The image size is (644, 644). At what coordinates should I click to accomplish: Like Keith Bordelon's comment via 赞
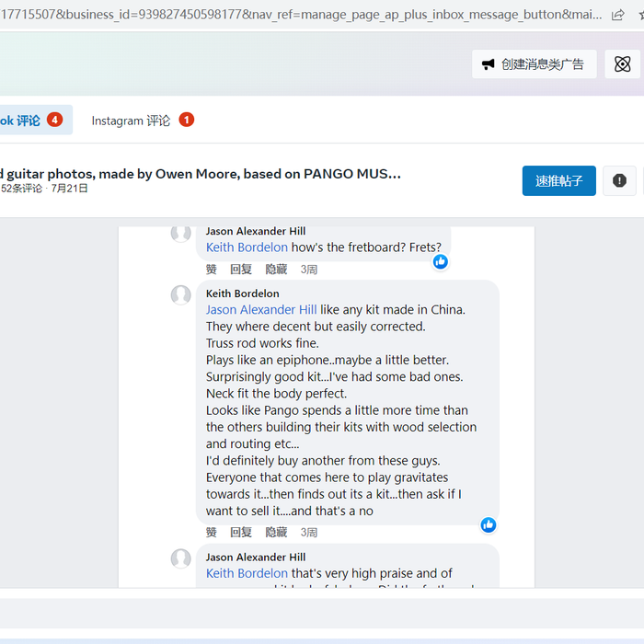pos(212,533)
